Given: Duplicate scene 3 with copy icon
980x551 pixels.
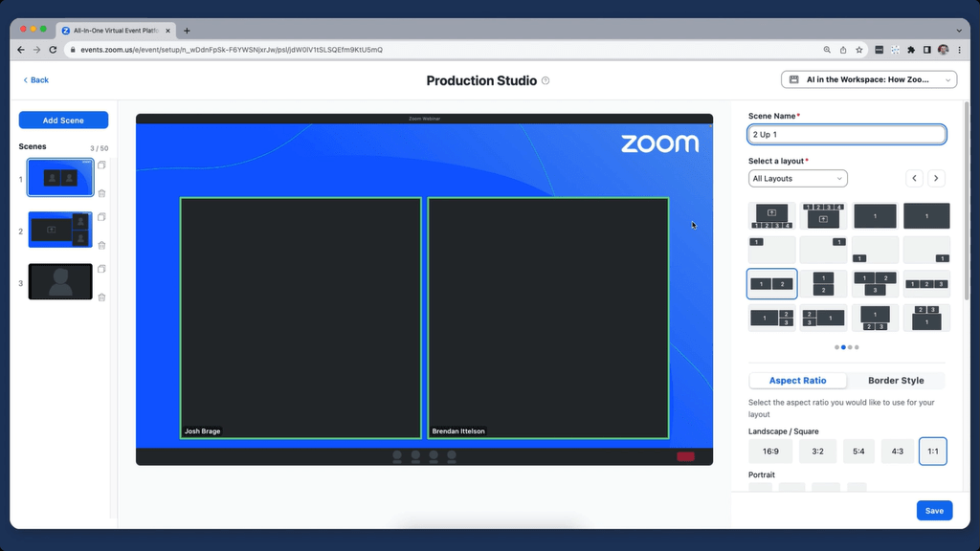Looking at the screenshot, I should [101, 269].
